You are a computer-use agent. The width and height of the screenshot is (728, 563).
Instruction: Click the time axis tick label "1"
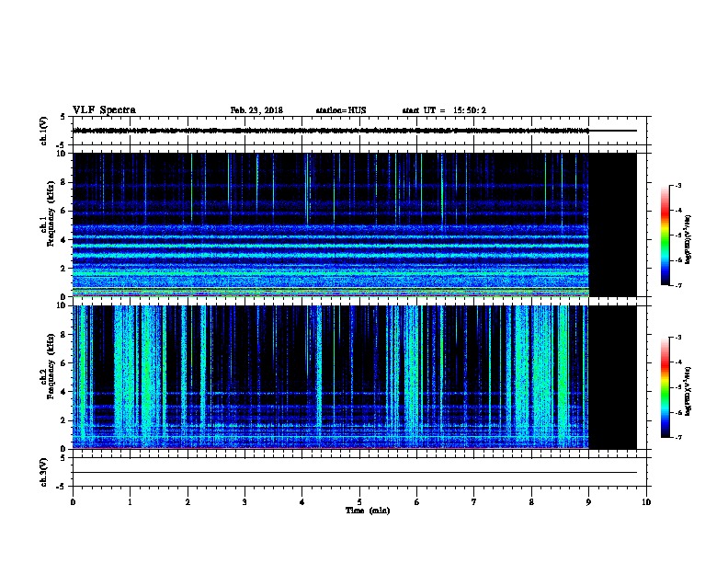click(x=130, y=502)
